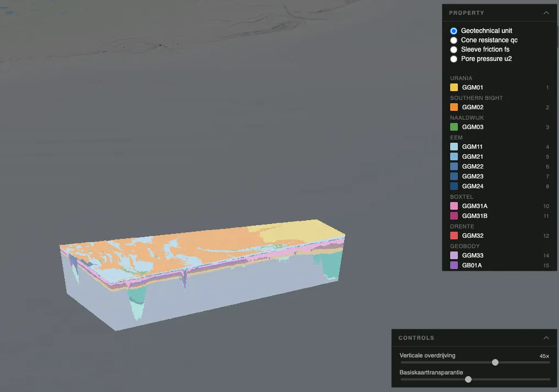Click the CONTROLS panel title
559x392 pixels.
[416, 338]
